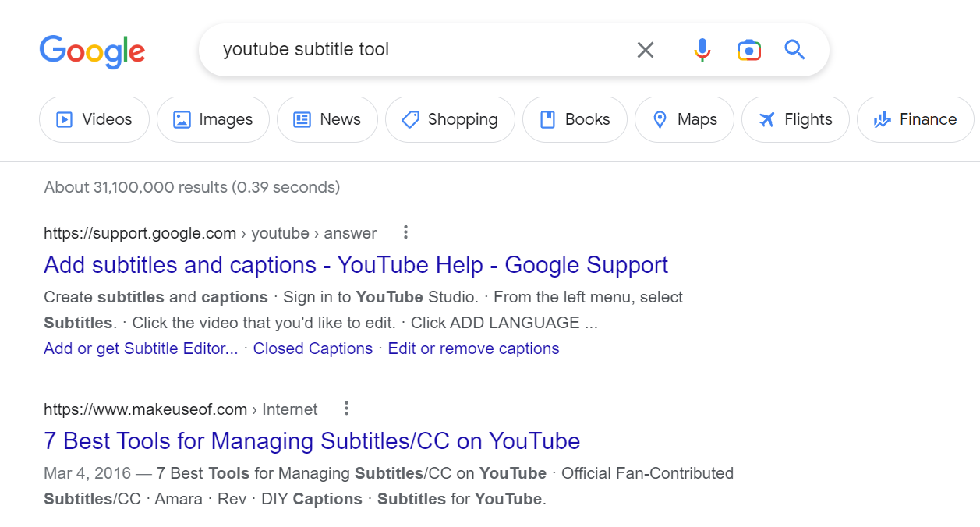Viewport: 980px width, 527px height.
Task: Open the three-dot menu for makeuseof result
Action: [345, 409]
